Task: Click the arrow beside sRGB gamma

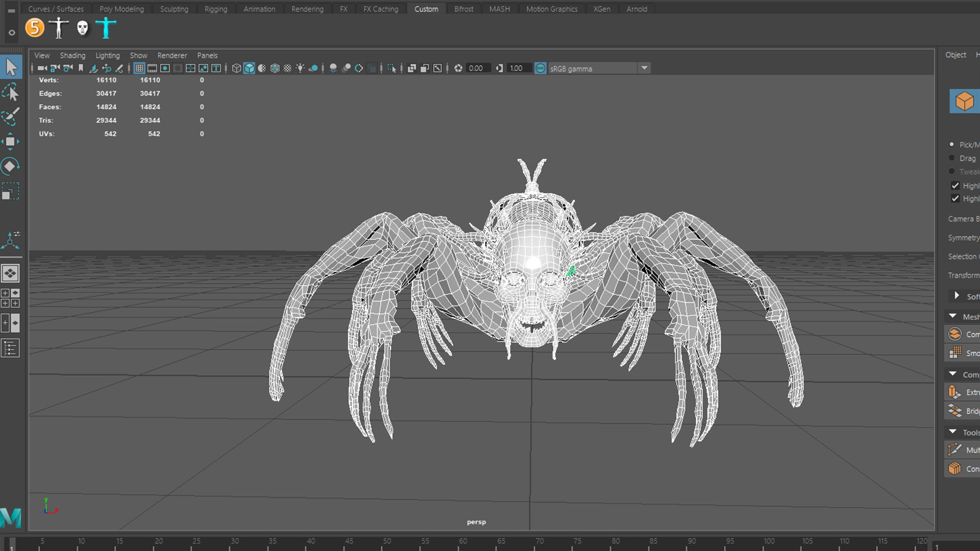Action: tap(645, 68)
